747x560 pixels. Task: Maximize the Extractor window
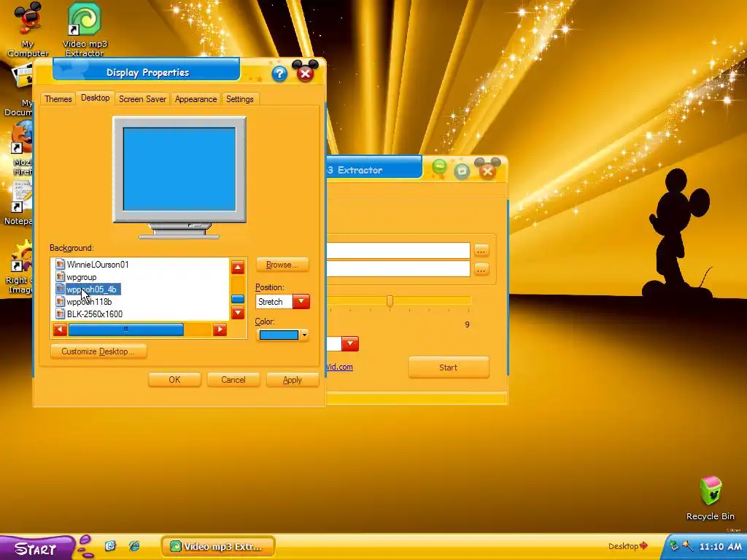[x=462, y=171]
